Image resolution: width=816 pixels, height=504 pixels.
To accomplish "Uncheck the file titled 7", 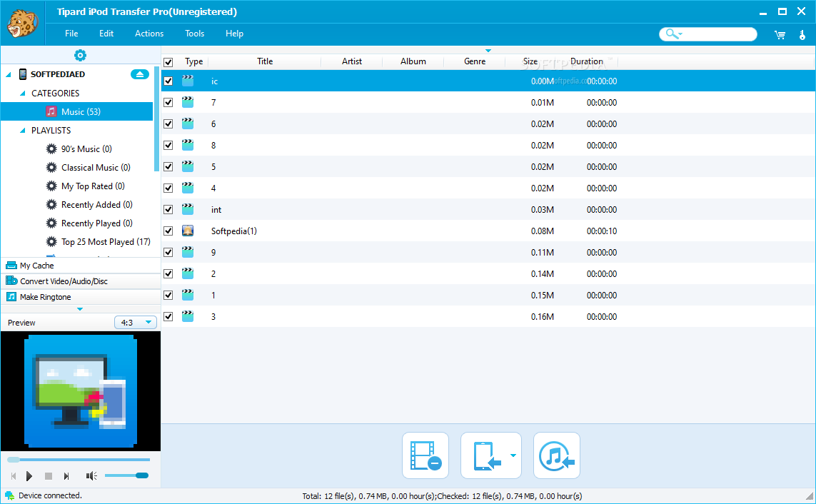I will (168, 103).
